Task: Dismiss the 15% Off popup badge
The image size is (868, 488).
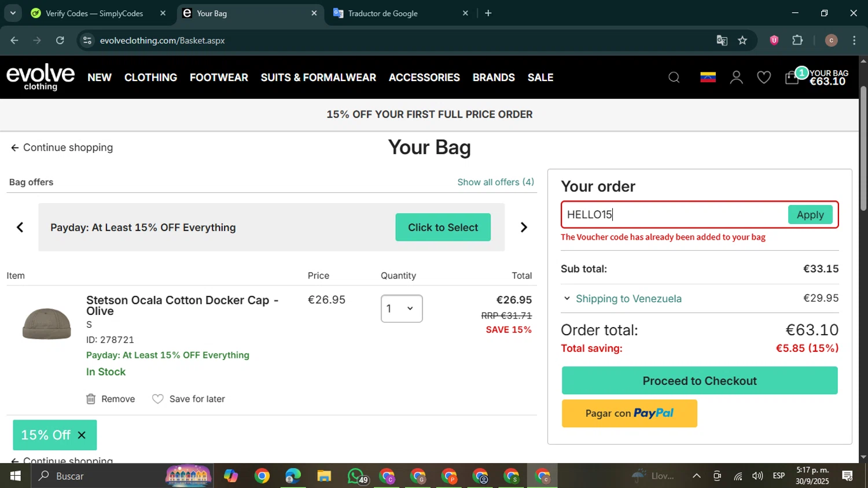Action: [x=82, y=435]
